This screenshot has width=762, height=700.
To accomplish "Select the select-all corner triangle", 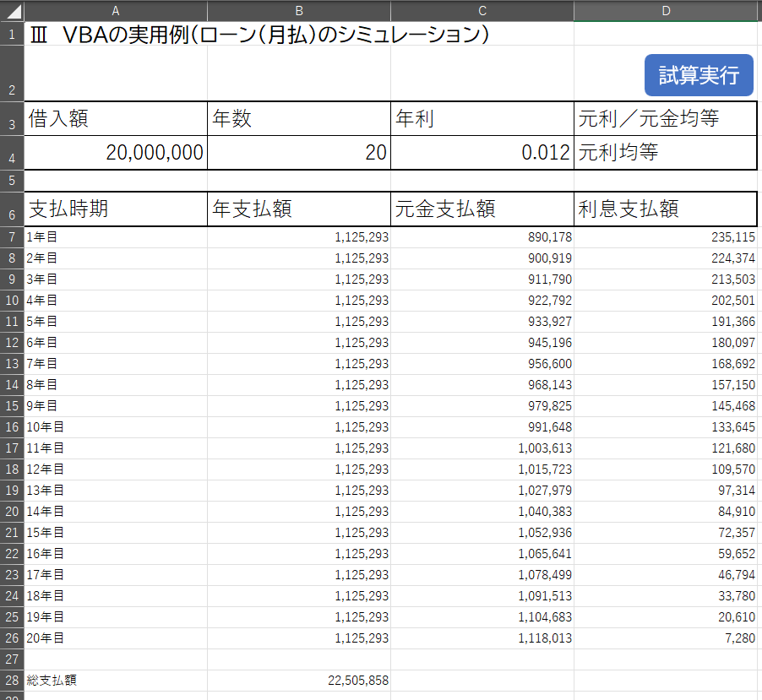I will pyautogui.click(x=12, y=10).
